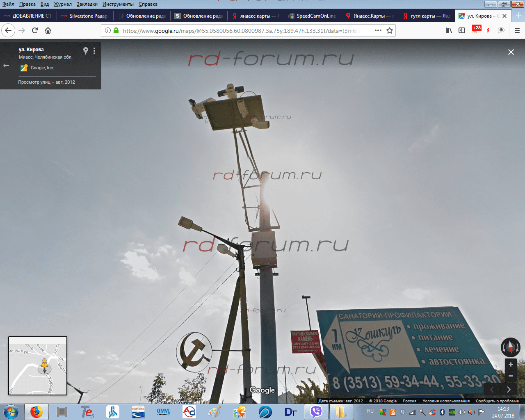
Task: Open the Firefox hamburger menu
Action: coord(517,30)
